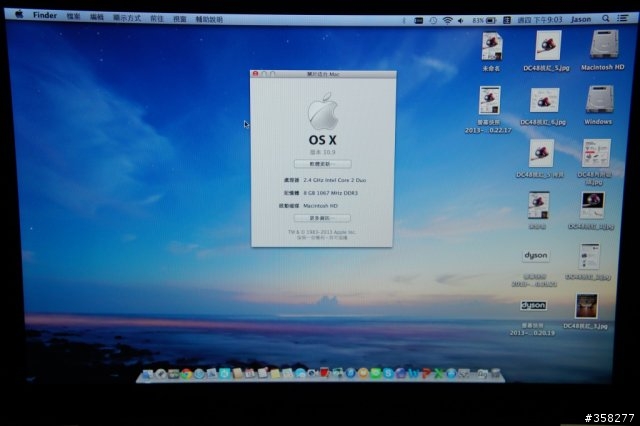Image resolution: width=640 pixels, height=426 pixels.
Task: Open the Jason user menu
Action: (581, 19)
